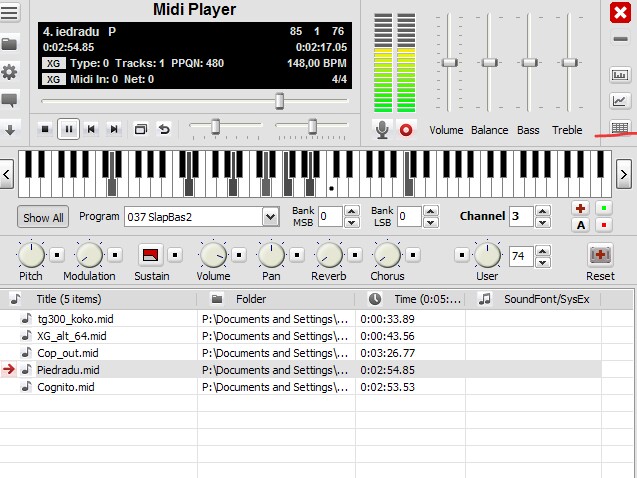This screenshot has width=637, height=478.
Task: Toggle the square button beside Pan knob
Action: [x=297, y=255]
